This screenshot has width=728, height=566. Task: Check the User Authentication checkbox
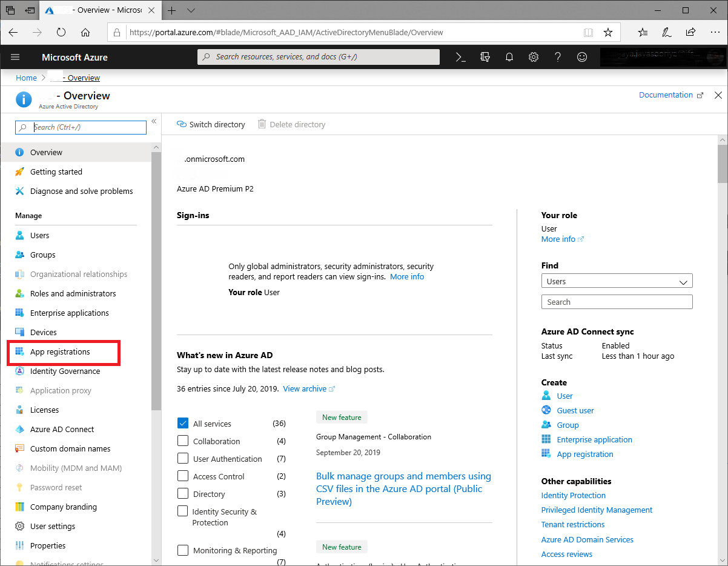tap(183, 458)
